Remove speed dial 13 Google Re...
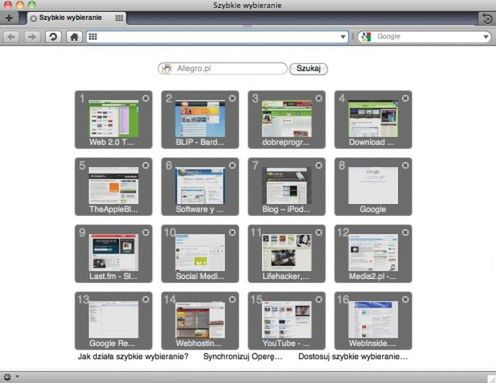This screenshot has height=383, width=496. click(x=146, y=299)
